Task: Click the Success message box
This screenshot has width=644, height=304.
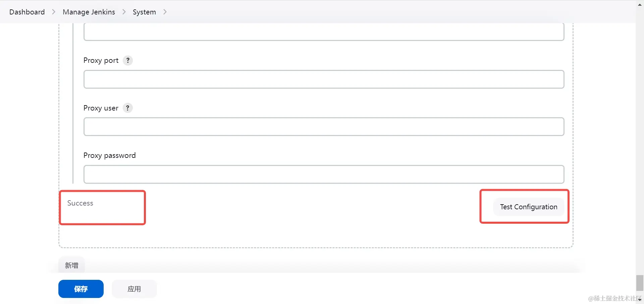Action: click(102, 207)
